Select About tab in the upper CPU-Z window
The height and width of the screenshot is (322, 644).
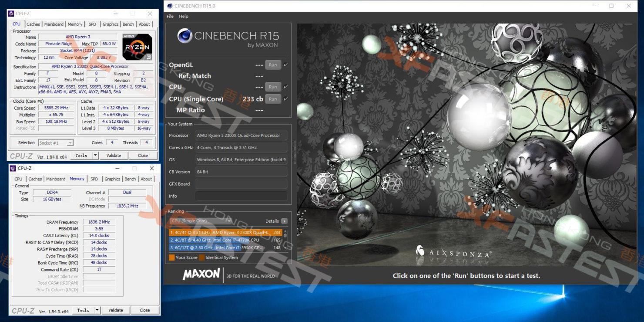[x=144, y=24]
